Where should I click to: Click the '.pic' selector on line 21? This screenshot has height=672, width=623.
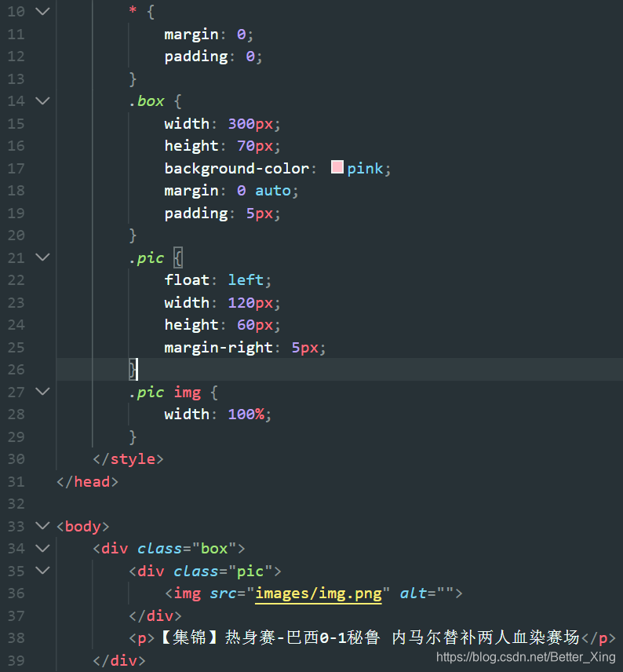(x=147, y=258)
